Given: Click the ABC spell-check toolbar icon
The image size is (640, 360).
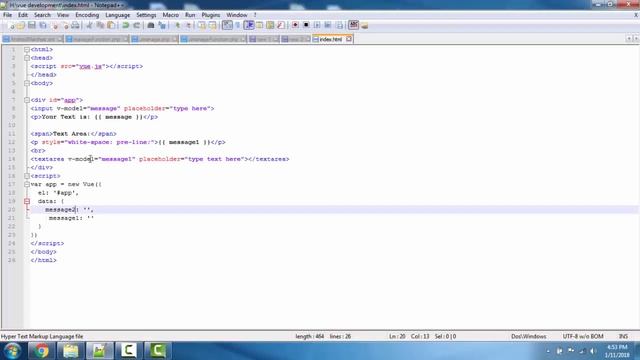Looking at the screenshot, I should click(x=353, y=25).
